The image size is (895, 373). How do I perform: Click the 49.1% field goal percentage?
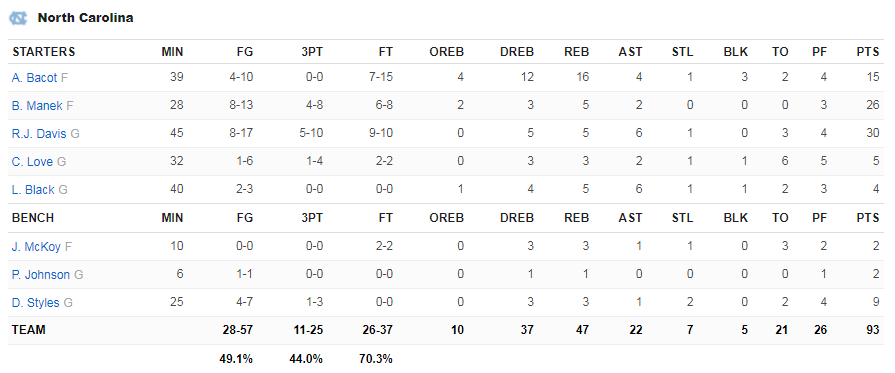(x=236, y=359)
